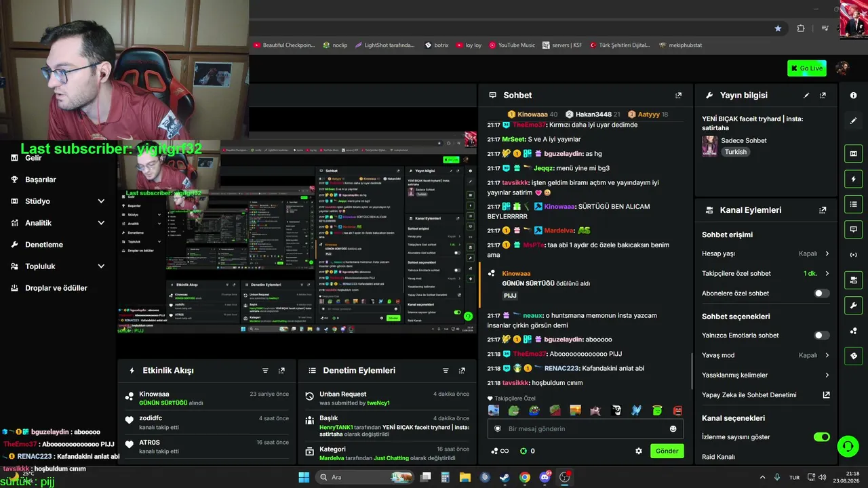Click the taskbar search box

tap(366, 477)
